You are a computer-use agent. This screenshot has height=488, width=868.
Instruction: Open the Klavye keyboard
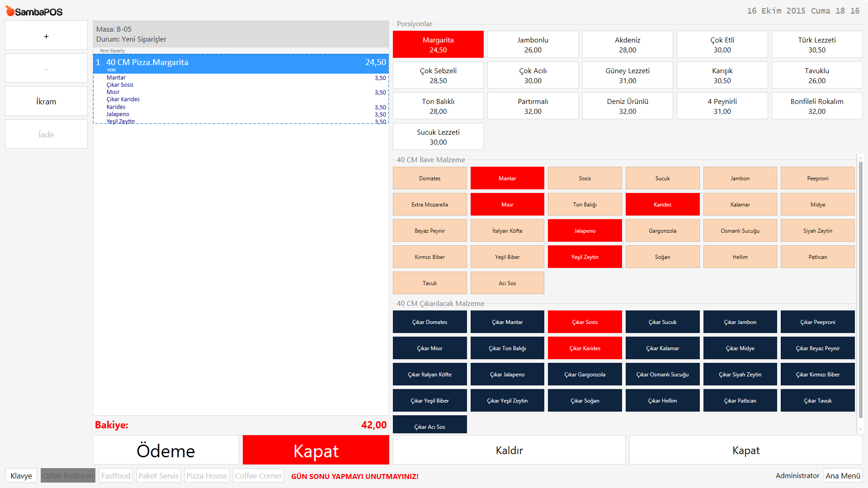[21, 475]
